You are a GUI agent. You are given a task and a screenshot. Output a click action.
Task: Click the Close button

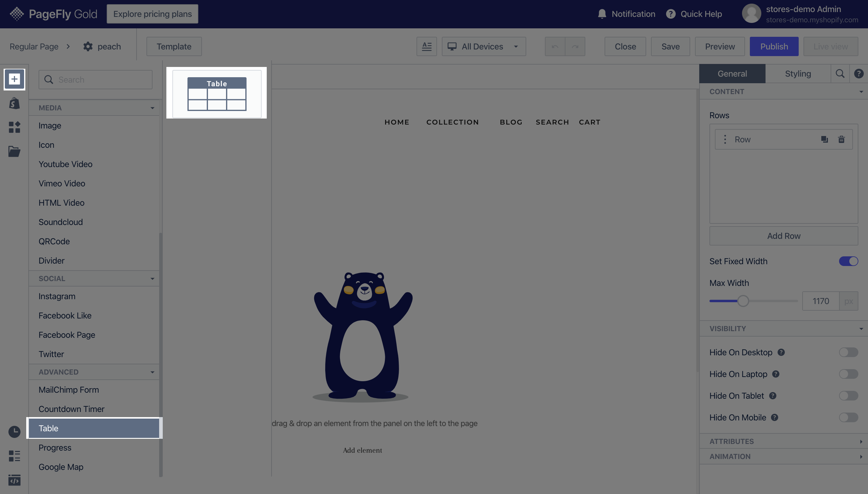pos(625,46)
